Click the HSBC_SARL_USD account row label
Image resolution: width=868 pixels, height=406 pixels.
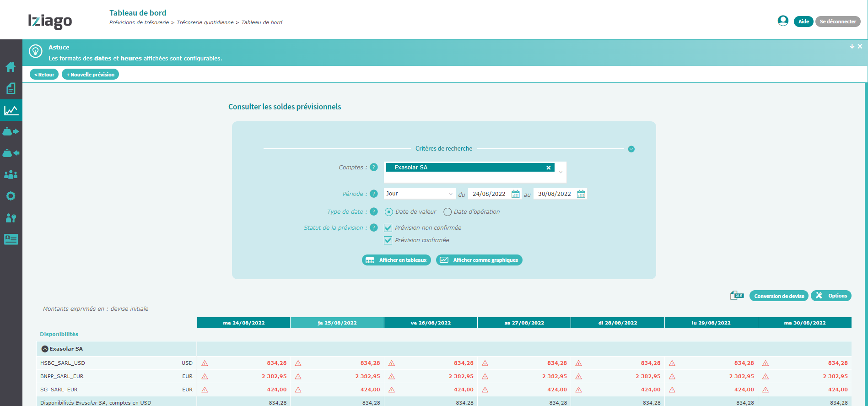[x=63, y=363]
